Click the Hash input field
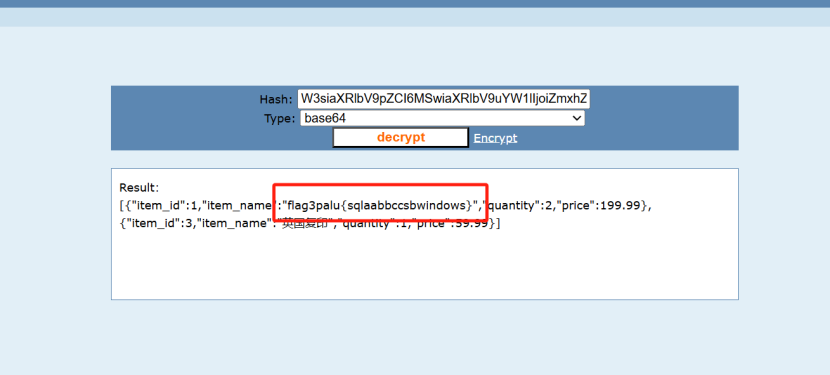830x375 pixels. [x=444, y=99]
